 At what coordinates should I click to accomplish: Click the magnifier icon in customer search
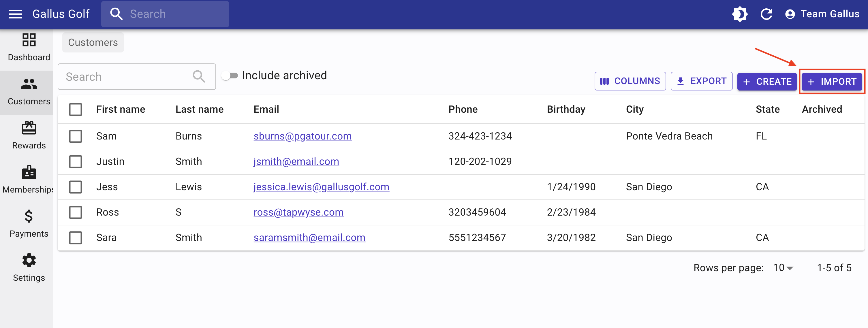click(199, 76)
